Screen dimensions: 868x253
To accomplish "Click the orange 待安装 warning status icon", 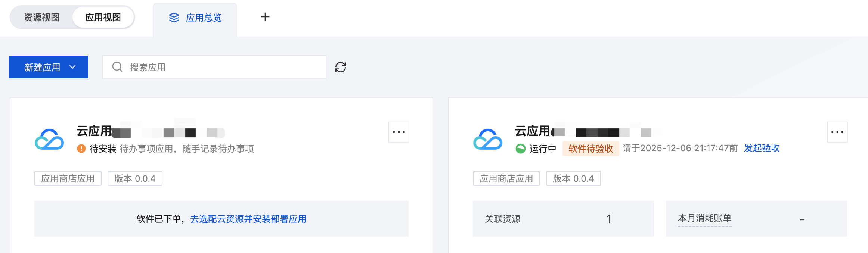I will 81,149.
